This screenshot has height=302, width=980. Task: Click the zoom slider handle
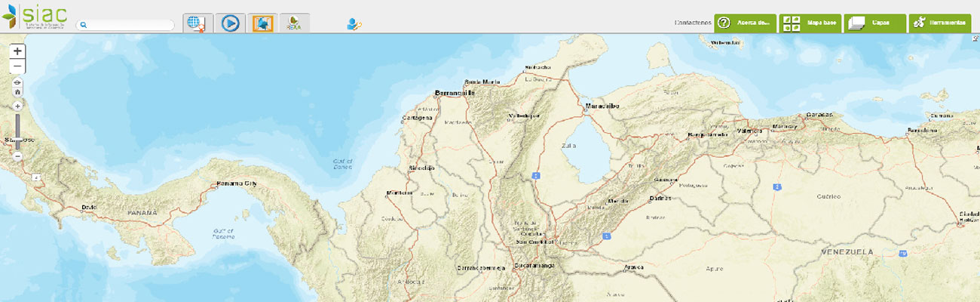17,140
